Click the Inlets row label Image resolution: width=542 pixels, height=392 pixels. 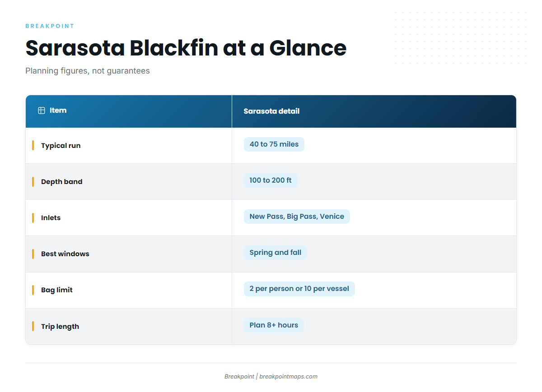(51, 218)
